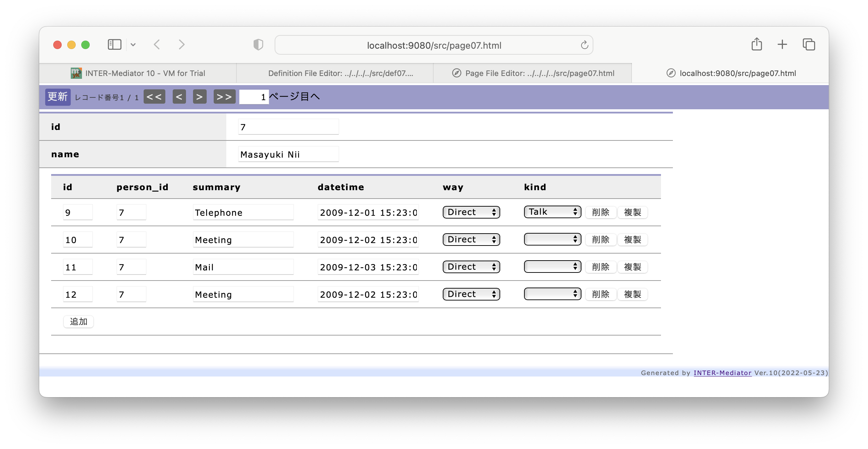Focus the address bar with localhost URL
Image resolution: width=868 pixels, height=449 pixels.
[434, 45]
